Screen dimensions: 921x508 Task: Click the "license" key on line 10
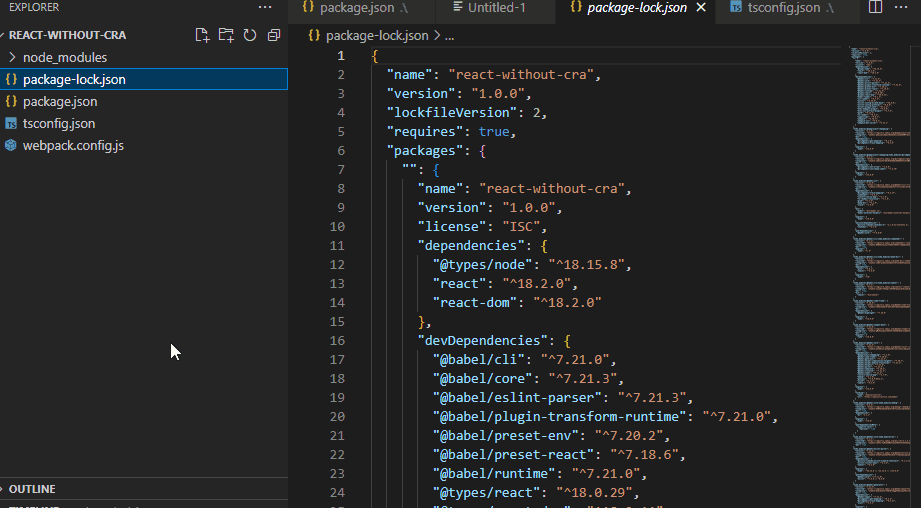pyautogui.click(x=452, y=227)
